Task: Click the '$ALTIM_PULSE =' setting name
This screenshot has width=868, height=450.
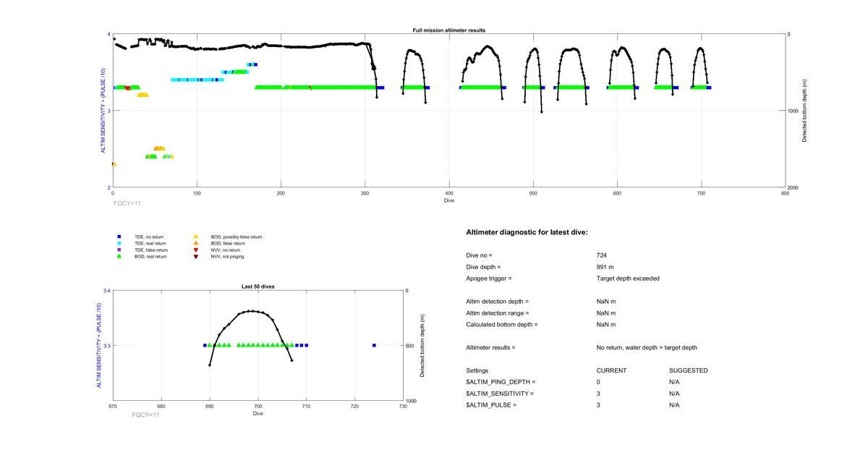Action: [492, 405]
